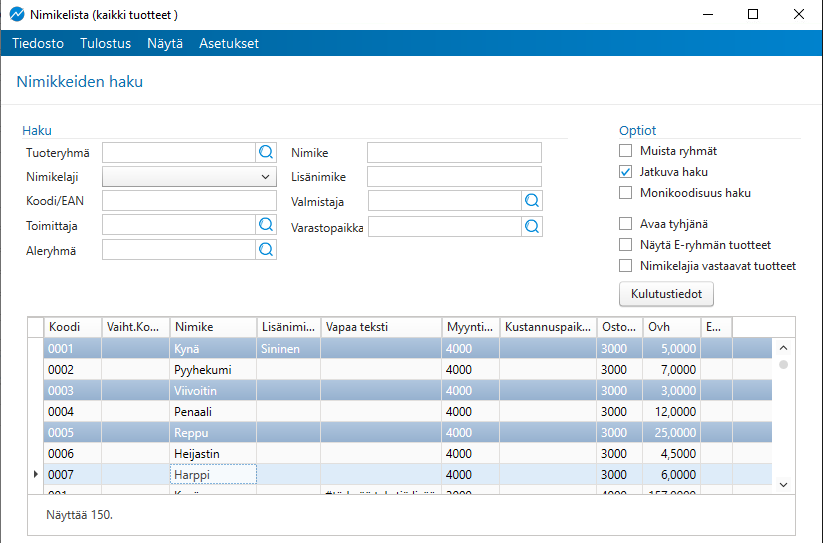Focus the Varastopaikka input field
The width and height of the screenshot is (823, 543).
click(x=445, y=226)
